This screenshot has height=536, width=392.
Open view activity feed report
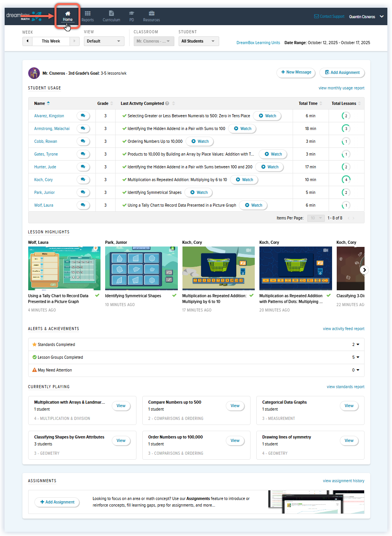(344, 329)
